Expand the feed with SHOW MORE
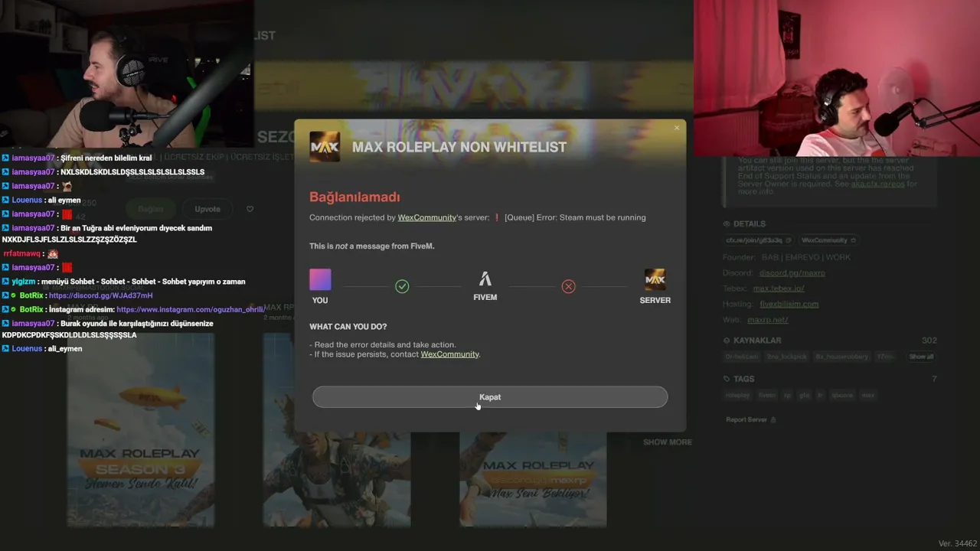Viewport: 980px width, 551px height. coord(668,442)
